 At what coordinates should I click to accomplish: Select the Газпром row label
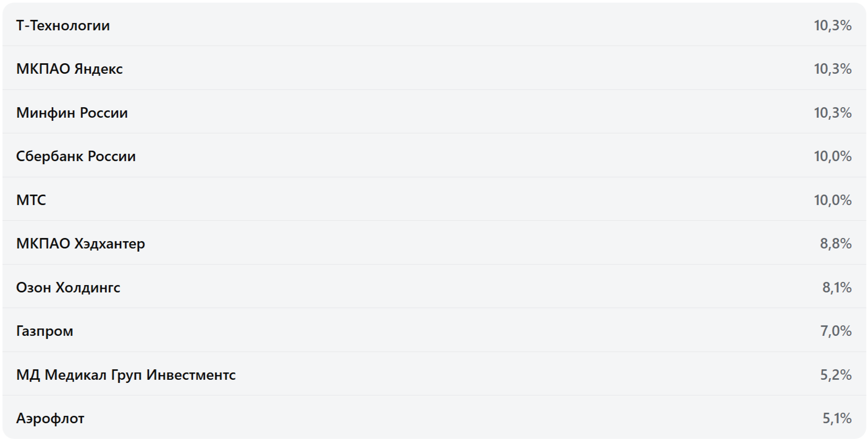pyautogui.click(x=44, y=331)
